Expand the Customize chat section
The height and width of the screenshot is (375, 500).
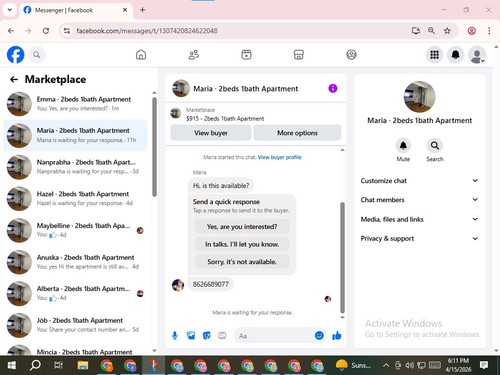click(x=419, y=181)
